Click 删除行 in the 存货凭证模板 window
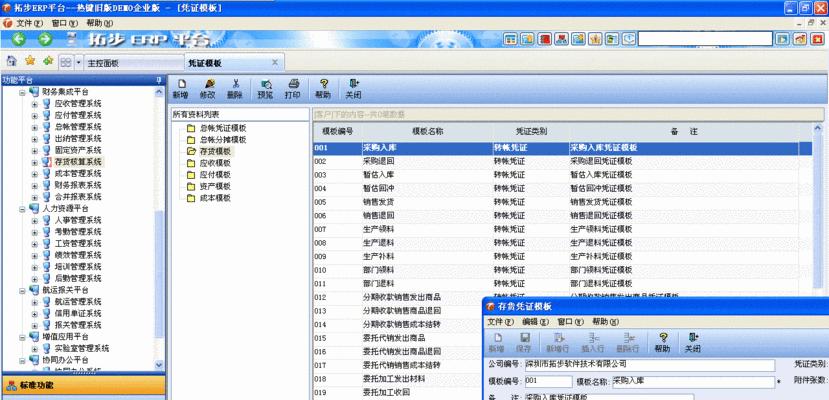The height and width of the screenshot is (400, 829). point(628,343)
